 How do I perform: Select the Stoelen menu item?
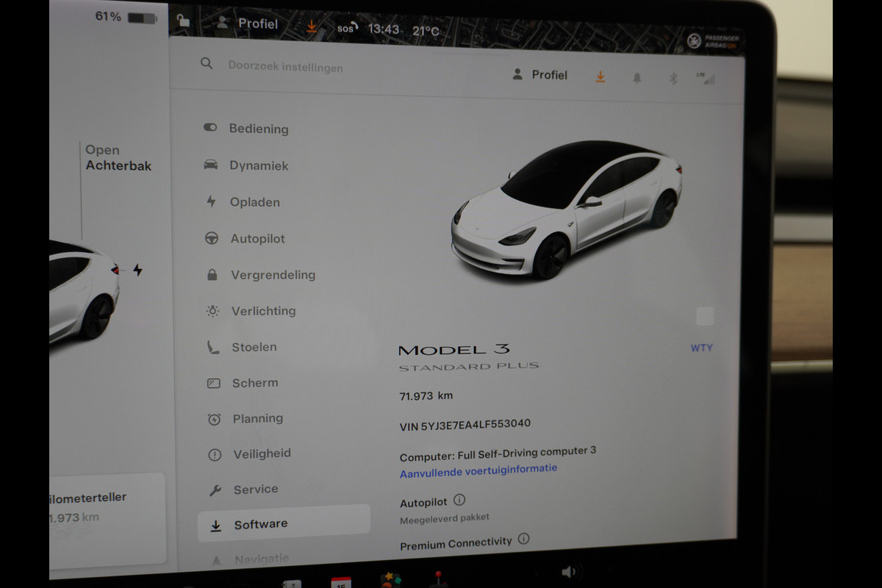point(254,347)
